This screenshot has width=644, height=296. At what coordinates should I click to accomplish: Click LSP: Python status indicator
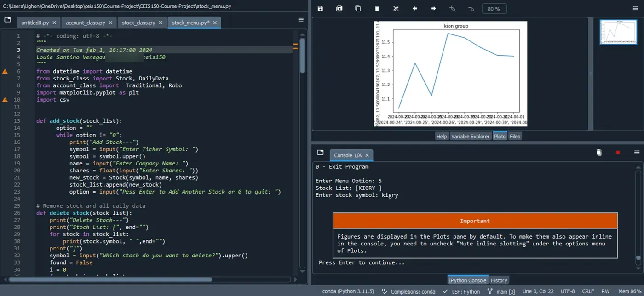[461, 291]
